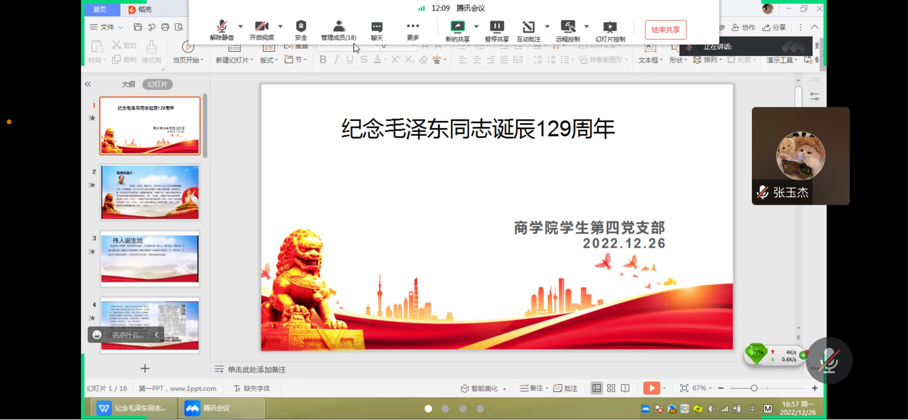Click the more options (three dots) icon

pos(413,30)
